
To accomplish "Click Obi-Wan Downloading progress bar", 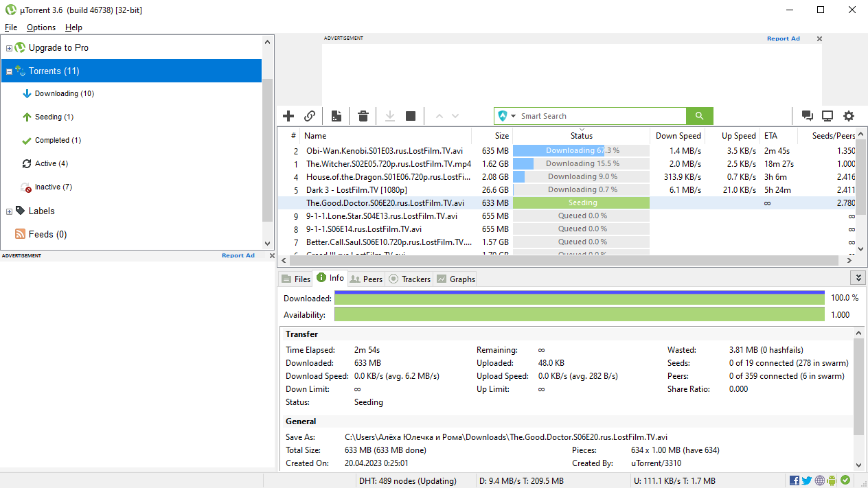I will (x=582, y=150).
